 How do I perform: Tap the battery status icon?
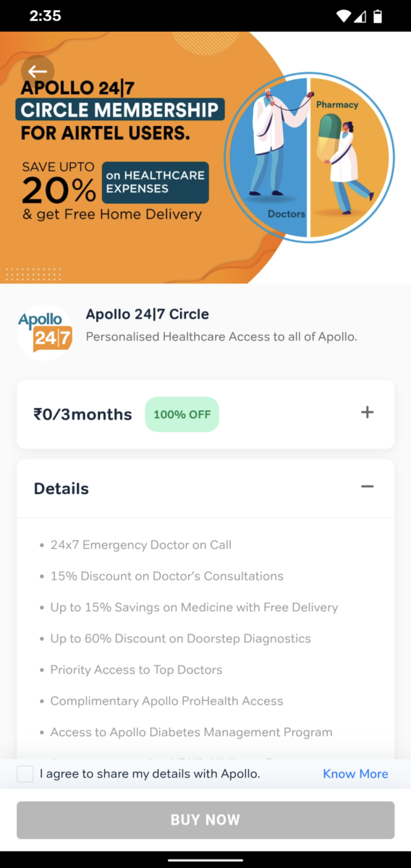[x=377, y=16]
